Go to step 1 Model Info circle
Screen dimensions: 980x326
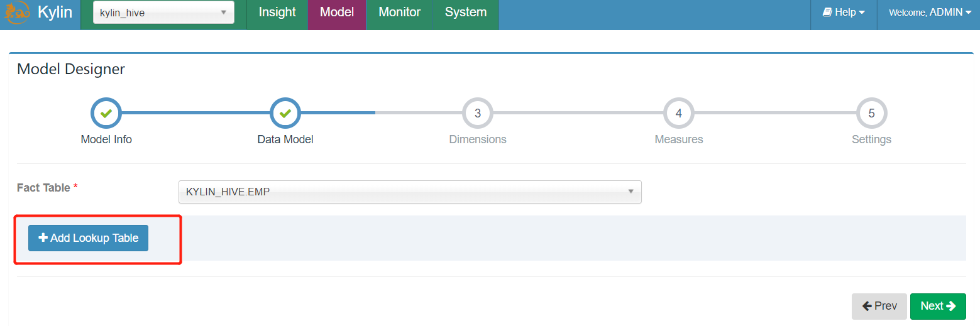pos(106,114)
